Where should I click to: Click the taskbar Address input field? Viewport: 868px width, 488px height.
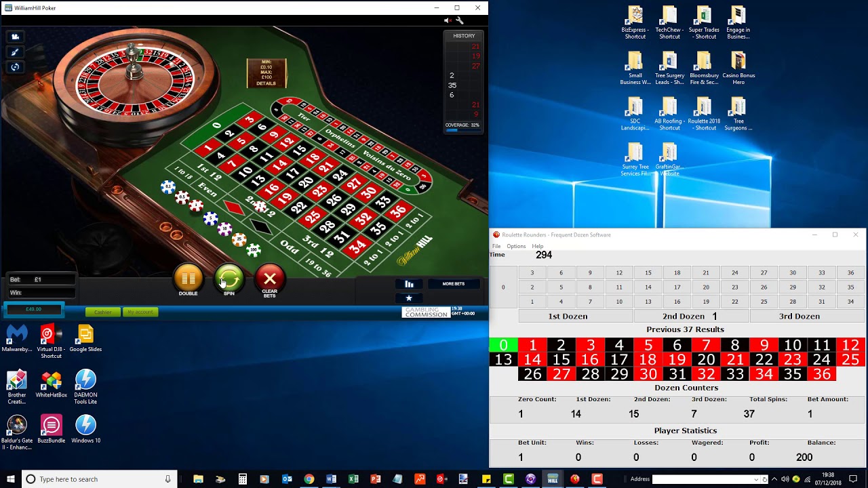702,479
